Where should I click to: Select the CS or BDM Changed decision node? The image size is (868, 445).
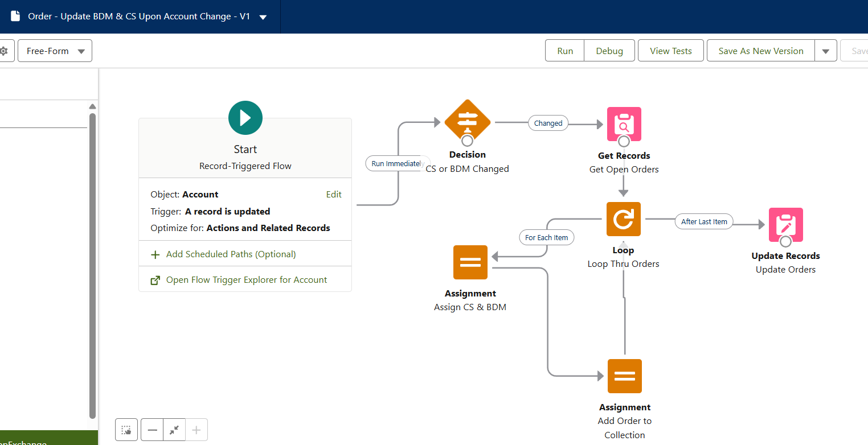tap(467, 120)
